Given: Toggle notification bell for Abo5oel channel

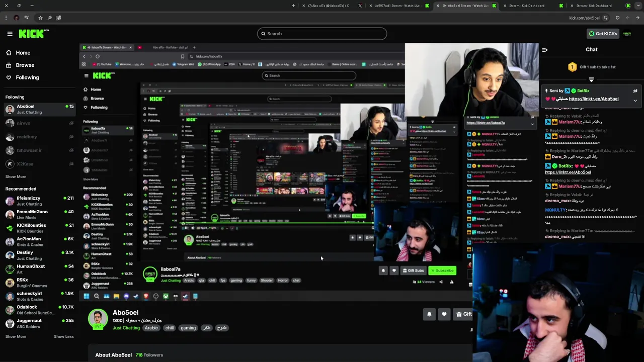Looking at the screenshot, I should click(429, 314).
